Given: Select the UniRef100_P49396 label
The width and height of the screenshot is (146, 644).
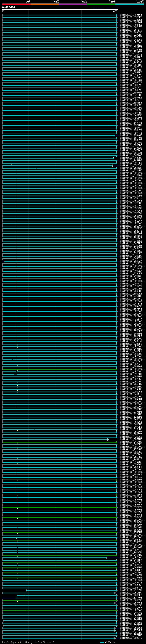Looking at the screenshot, I should (131, 75).
